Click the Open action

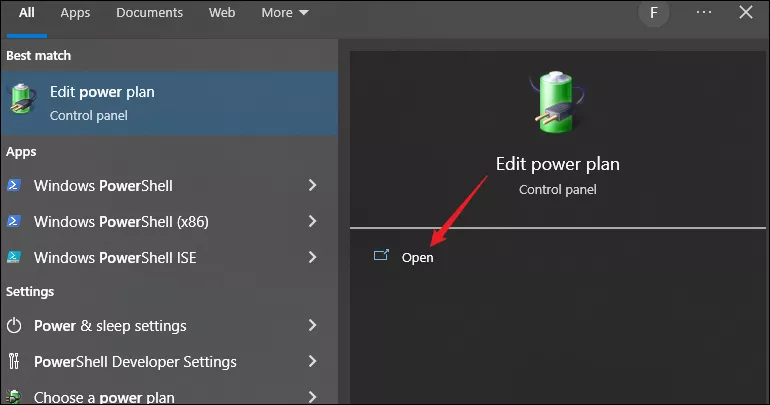point(417,257)
